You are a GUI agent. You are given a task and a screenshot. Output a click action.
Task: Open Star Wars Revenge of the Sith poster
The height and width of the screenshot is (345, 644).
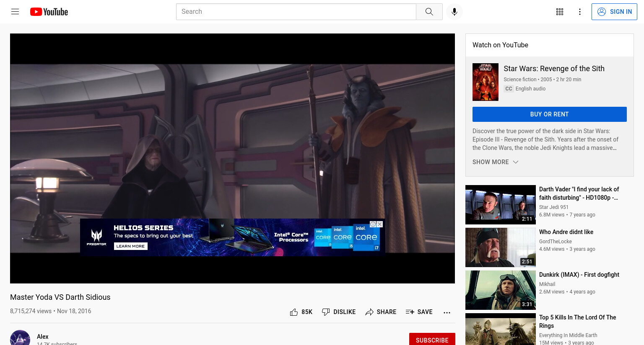(486, 82)
